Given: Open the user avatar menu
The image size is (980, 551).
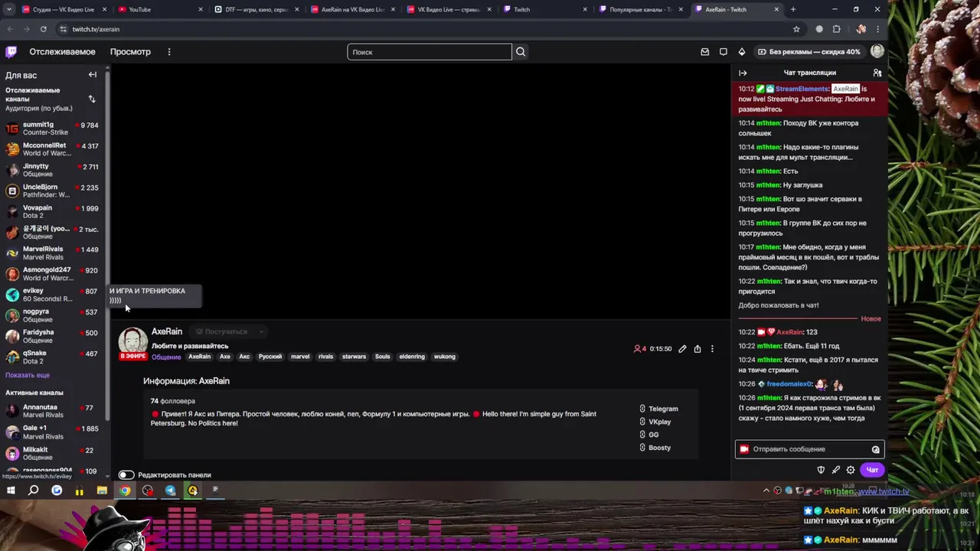Looking at the screenshot, I should coord(877,51).
